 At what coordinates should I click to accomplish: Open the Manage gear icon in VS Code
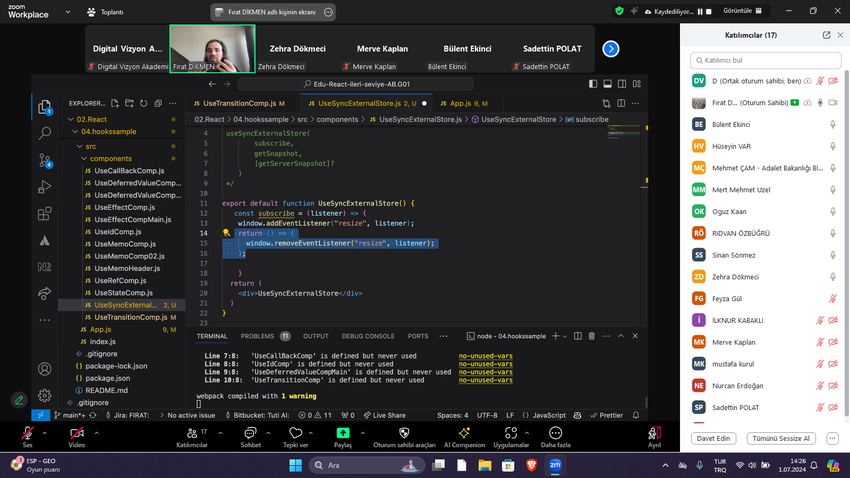tap(45, 395)
